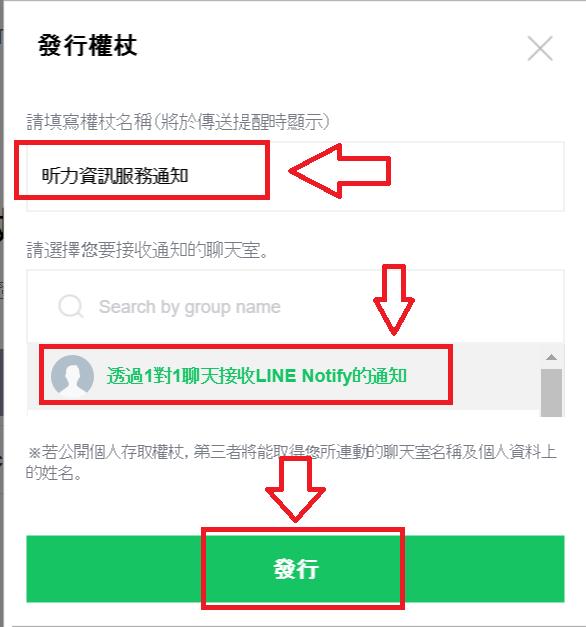Click the 請選擇您要接收通知的聊天室 label
The height and width of the screenshot is (627, 586).
[147, 250]
